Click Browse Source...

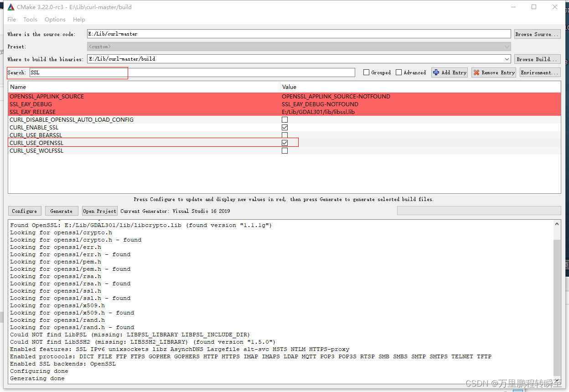(537, 34)
